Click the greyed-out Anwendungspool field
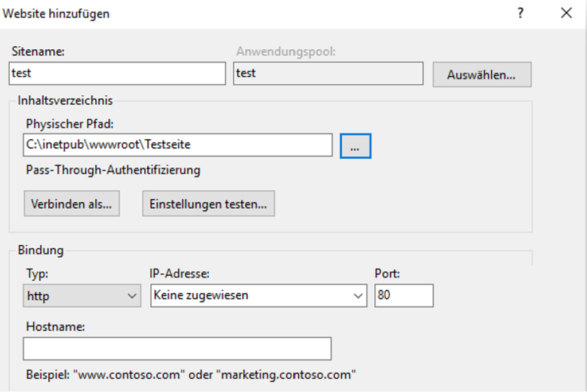This screenshot has width=587, height=392. (328, 74)
